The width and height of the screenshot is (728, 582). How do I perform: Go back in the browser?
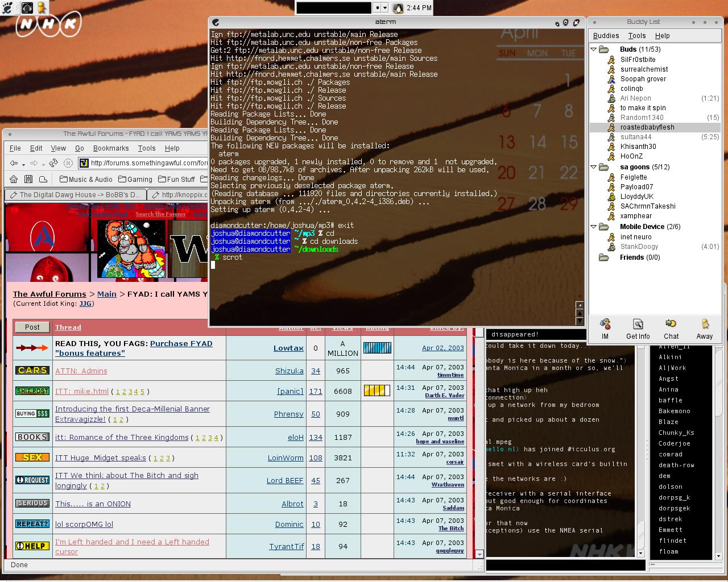click(14, 163)
